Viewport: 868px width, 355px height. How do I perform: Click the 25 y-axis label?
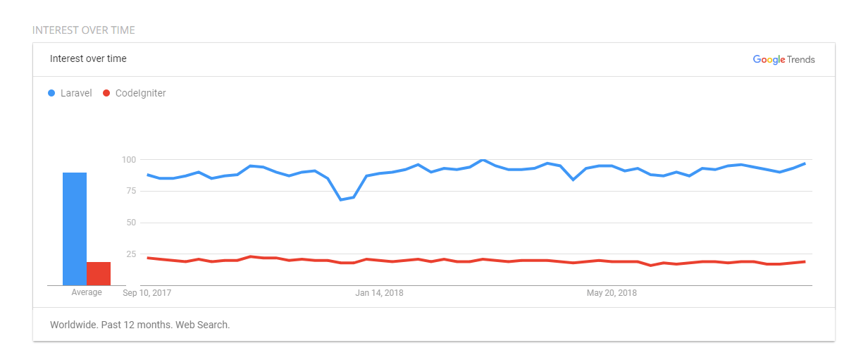pyautogui.click(x=130, y=254)
